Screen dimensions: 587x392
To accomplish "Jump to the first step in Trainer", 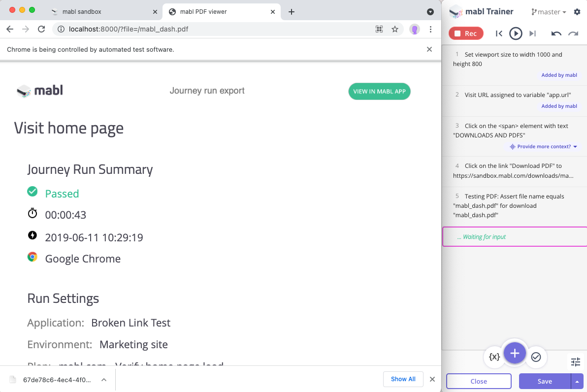I will tap(499, 33).
